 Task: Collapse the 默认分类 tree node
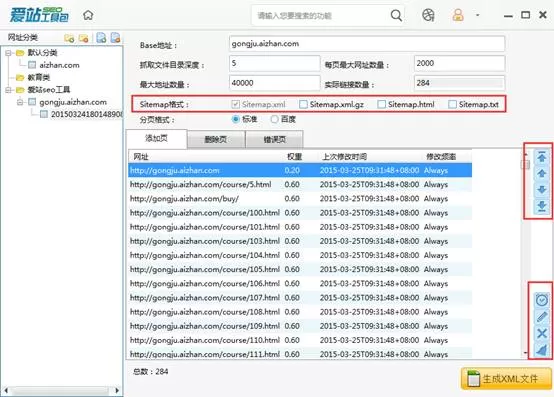tap(8, 53)
